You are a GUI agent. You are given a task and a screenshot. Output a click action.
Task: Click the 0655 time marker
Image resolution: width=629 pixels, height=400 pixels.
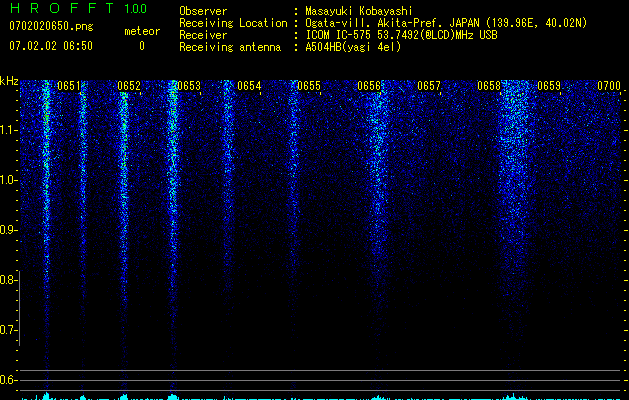(x=309, y=86)
